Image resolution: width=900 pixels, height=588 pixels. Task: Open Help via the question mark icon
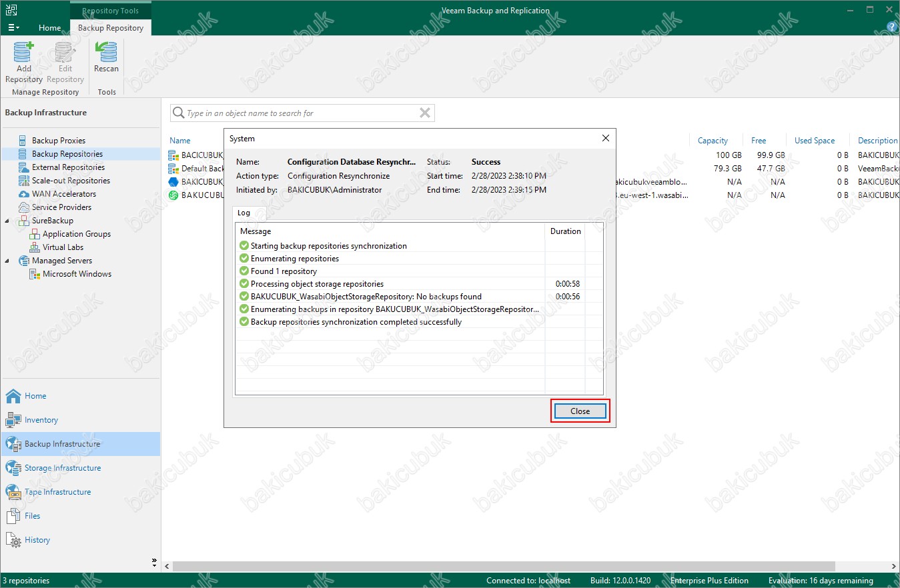[892, 27]
